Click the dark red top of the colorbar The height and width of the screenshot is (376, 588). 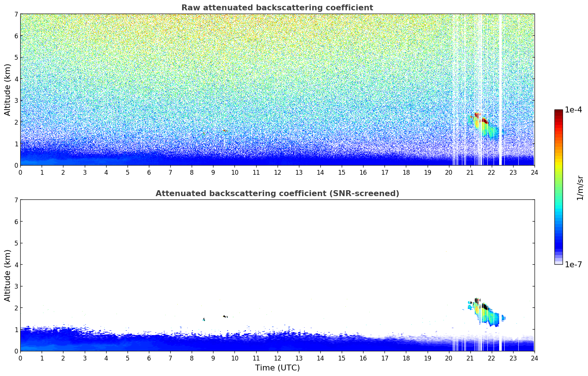point(559,112)
